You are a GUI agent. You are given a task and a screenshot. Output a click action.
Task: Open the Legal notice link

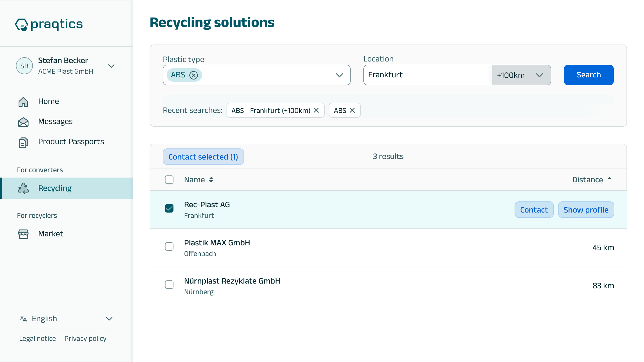(37, 338)
